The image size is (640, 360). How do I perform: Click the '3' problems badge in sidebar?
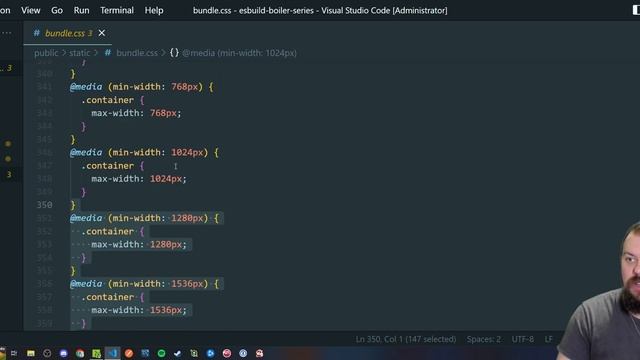tap(9, 174)
